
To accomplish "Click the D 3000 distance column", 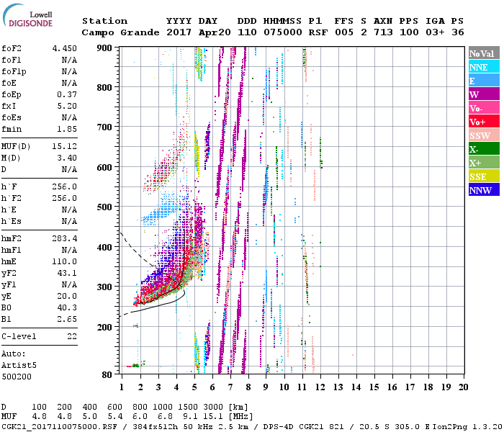I will 213,407.
